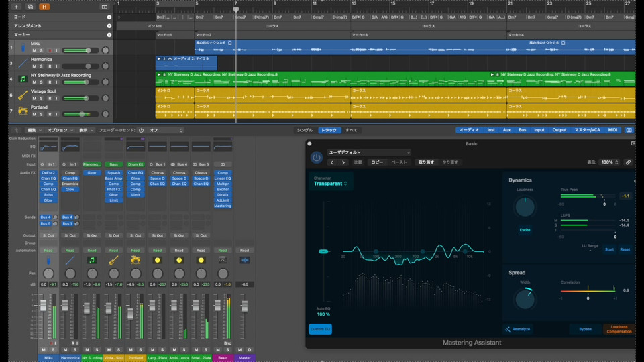Open the Miku track microphone icon
This screenshot has height=362, width=644.
coord(23,47)
